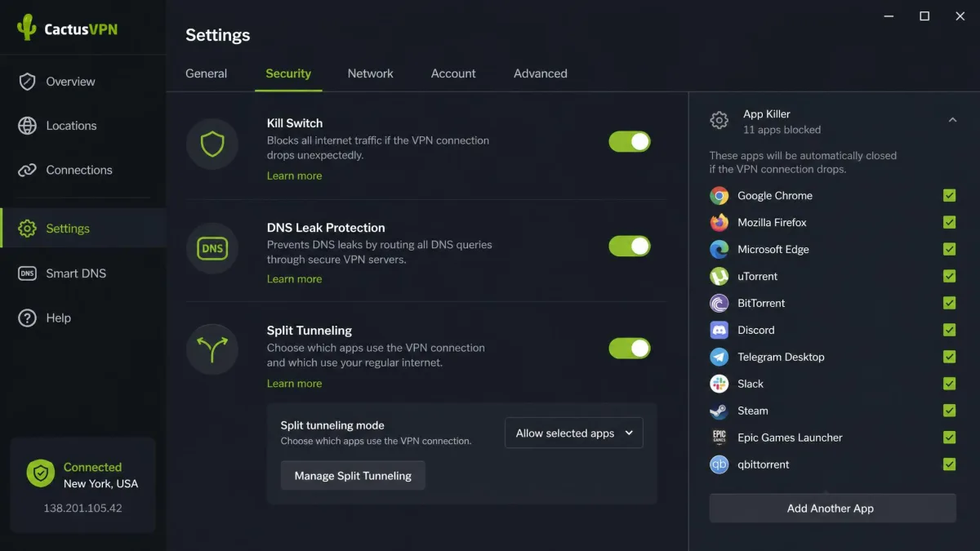Switch off the Split Tunneling toggle
The image size is (980, 551).
[x=630, y=349]
